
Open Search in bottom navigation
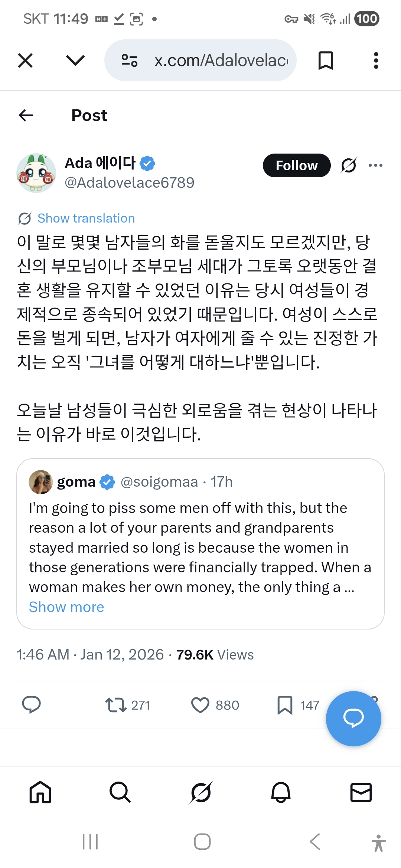click(x=120, y=792)
